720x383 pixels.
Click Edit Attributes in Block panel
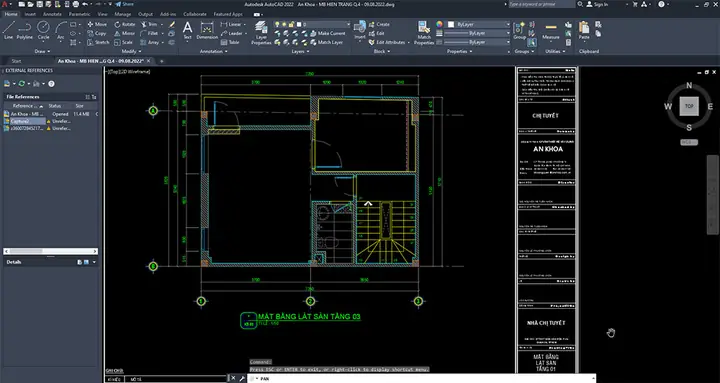387,42
